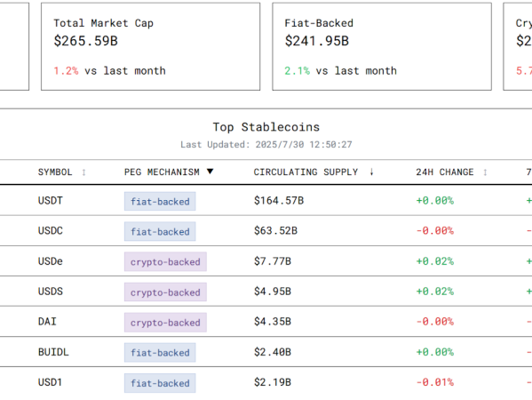The width and height of the screenshot is (532, 400).
Task: Click the $241.95B fiat-backed value
Action: (317, 41)
